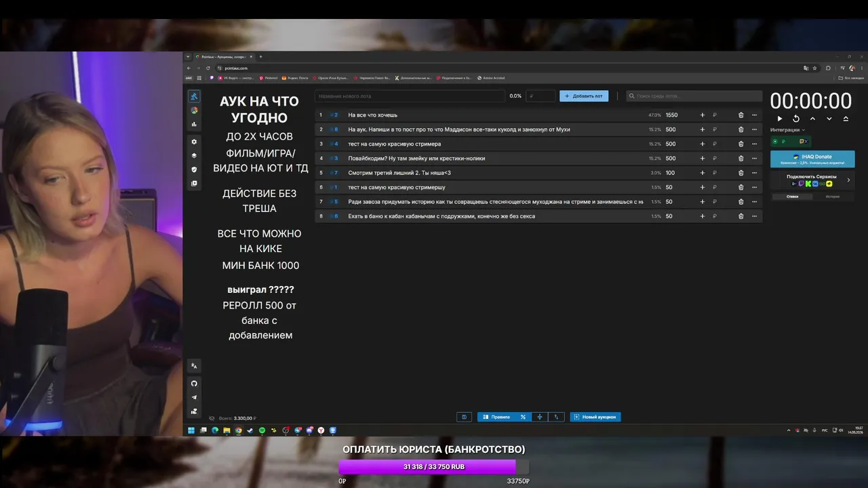
Task: Open Yandex Browser from taskbar
Action: click(321, 430)
